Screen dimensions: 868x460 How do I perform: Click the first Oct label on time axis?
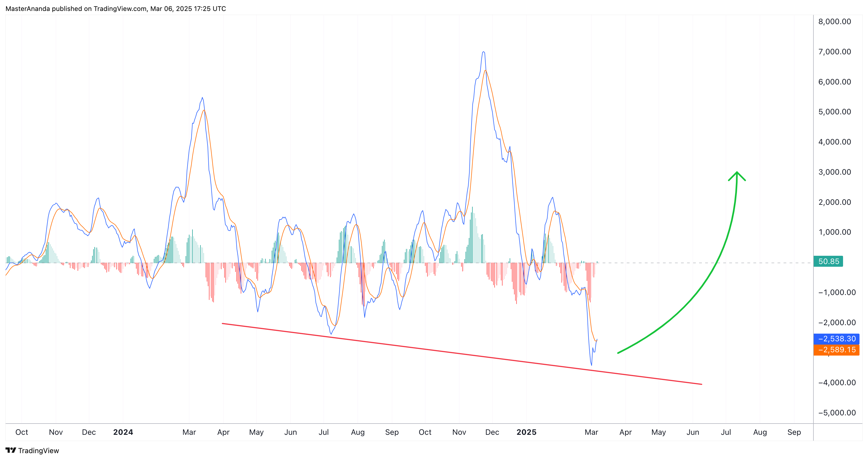pyautogui.click(x=22, y=432)
